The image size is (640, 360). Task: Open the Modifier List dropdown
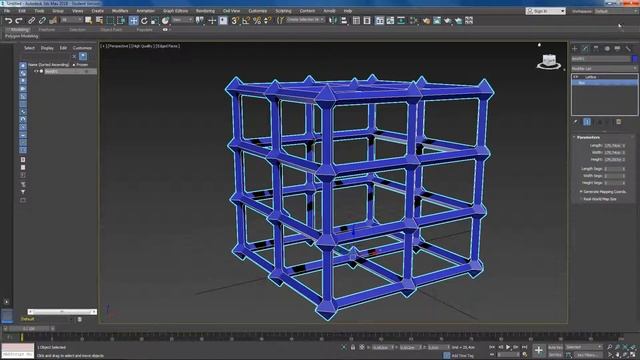coord(604,69)
